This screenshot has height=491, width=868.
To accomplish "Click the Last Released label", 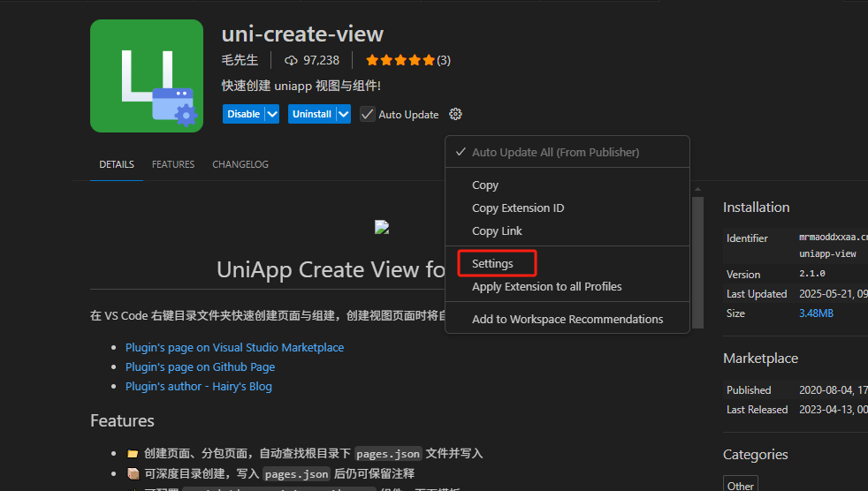I will [757, 409].
